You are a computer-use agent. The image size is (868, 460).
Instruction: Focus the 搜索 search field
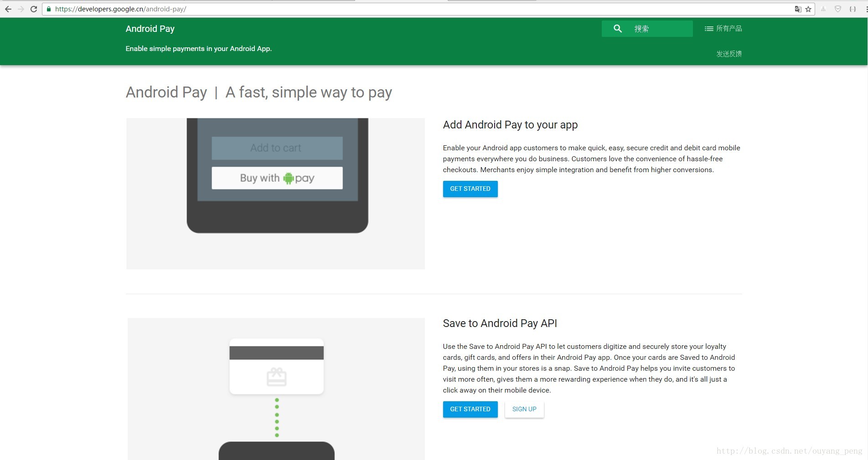tap(647, 29)
